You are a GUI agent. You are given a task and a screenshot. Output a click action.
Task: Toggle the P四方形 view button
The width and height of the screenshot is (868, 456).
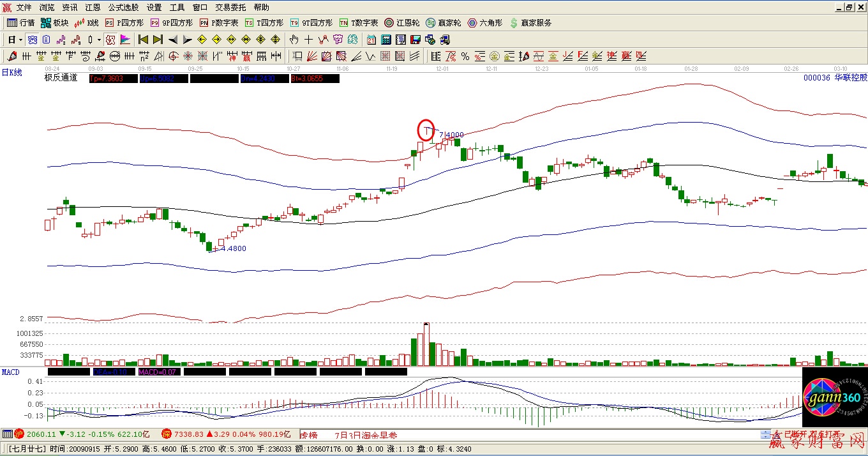click(124, 23)
